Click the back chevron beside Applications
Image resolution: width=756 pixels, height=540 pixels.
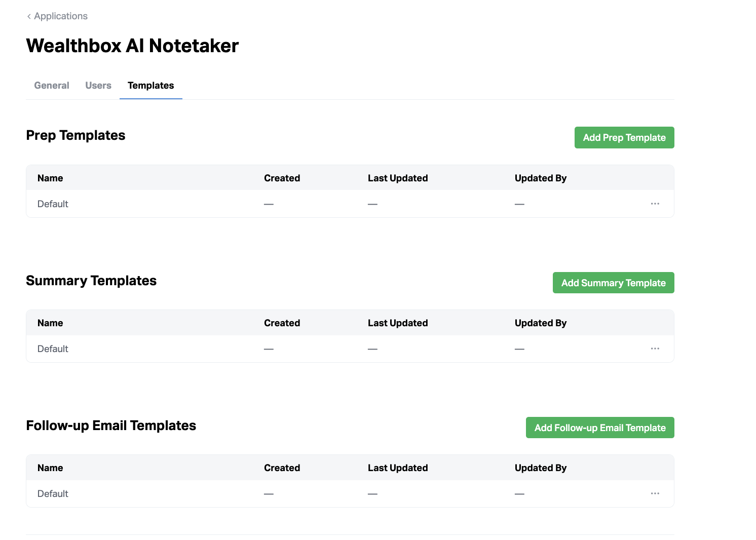(x=28, y=16)
